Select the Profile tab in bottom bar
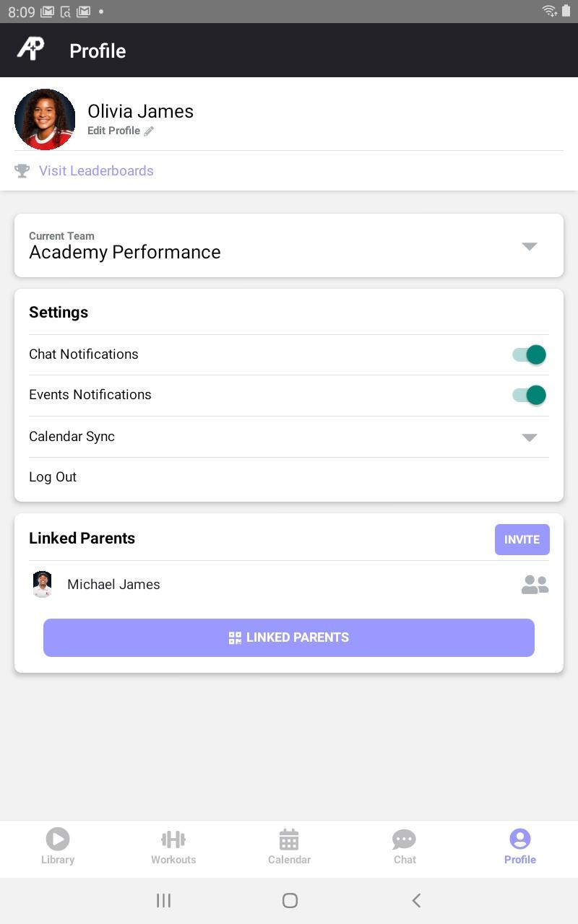 pos(520,846)
